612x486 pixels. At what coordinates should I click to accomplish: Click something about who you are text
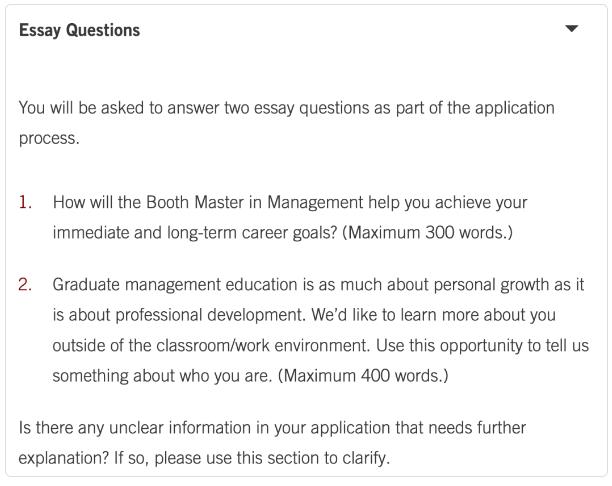[162, 376]
